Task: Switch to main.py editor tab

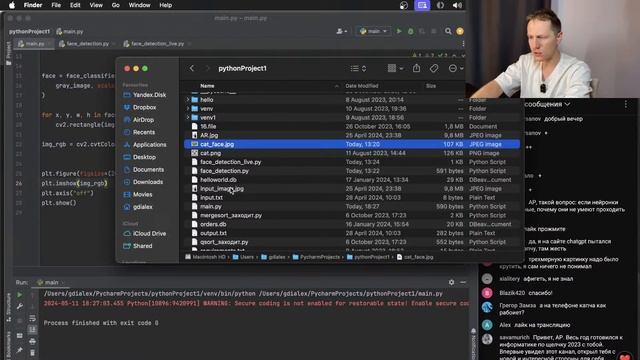Action: point(35,44)
